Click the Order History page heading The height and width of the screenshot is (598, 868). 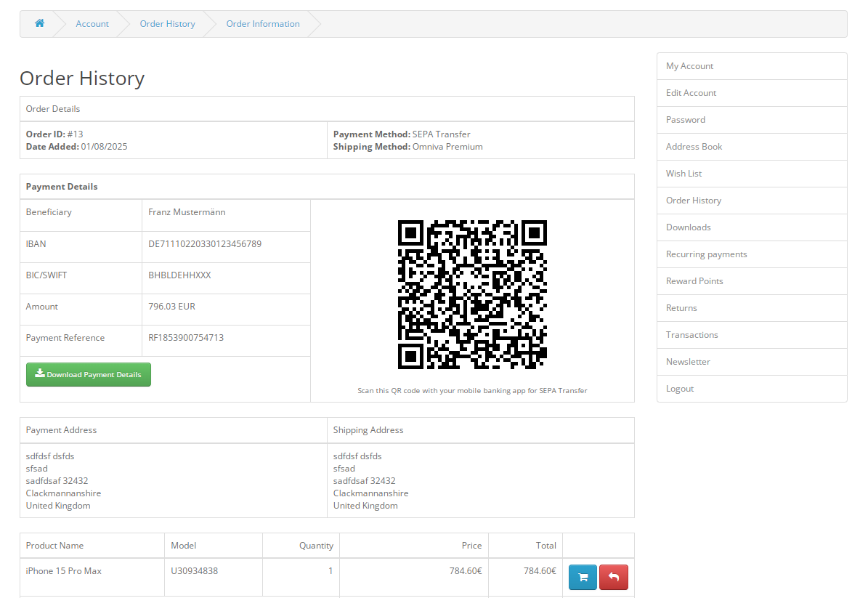pos(82,78)
